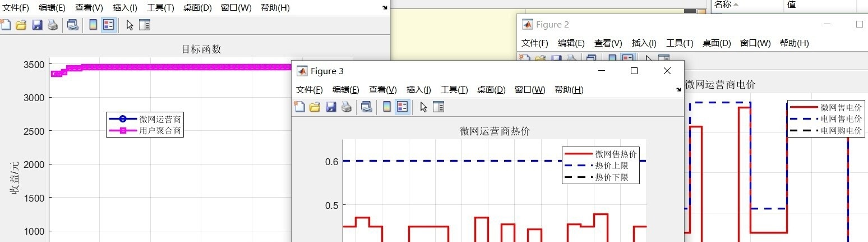Open 帮助(H) menu in Figure 2
The image size is (868, 242).
click(795, 43)
